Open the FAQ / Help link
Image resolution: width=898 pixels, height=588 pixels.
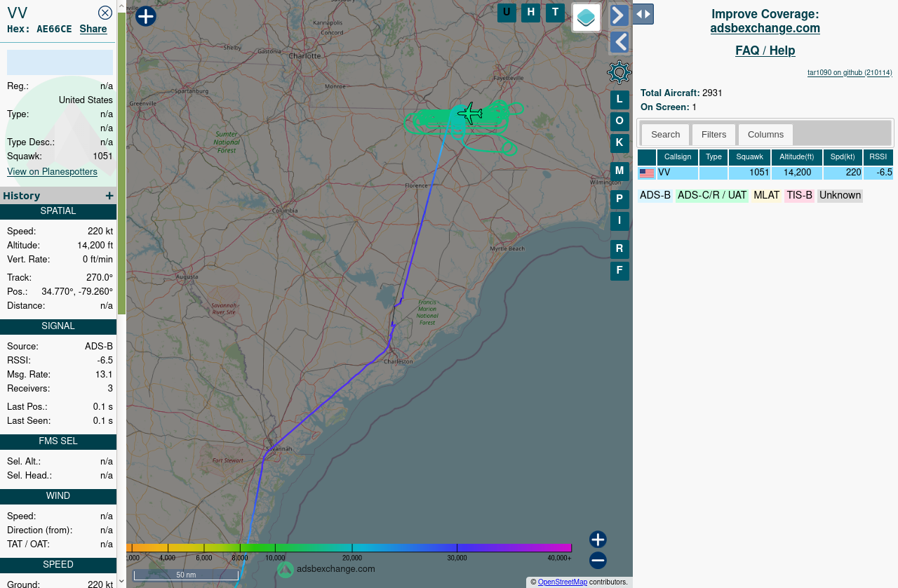click(765, 51)
